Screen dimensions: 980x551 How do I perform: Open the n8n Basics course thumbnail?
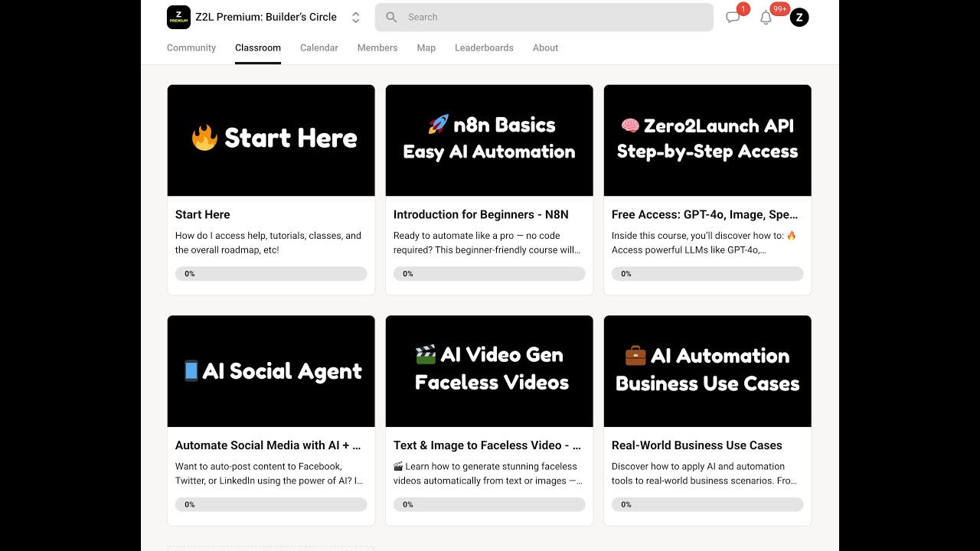click(x=489, y=140)
